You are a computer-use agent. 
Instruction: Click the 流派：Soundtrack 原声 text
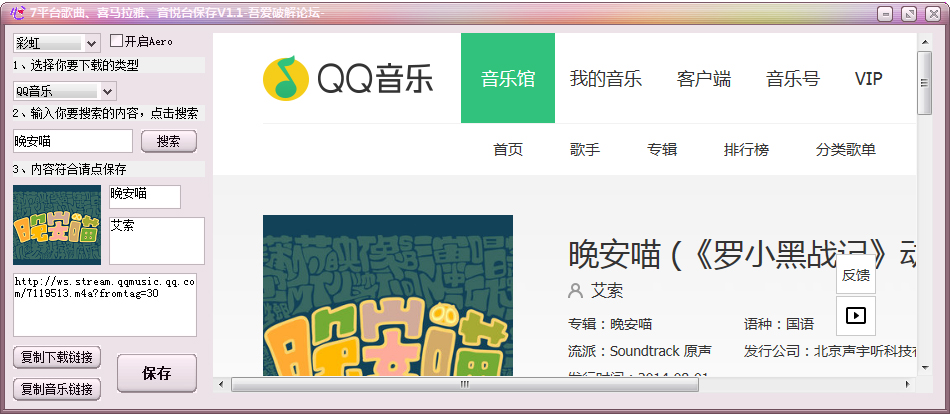(640, 351)
